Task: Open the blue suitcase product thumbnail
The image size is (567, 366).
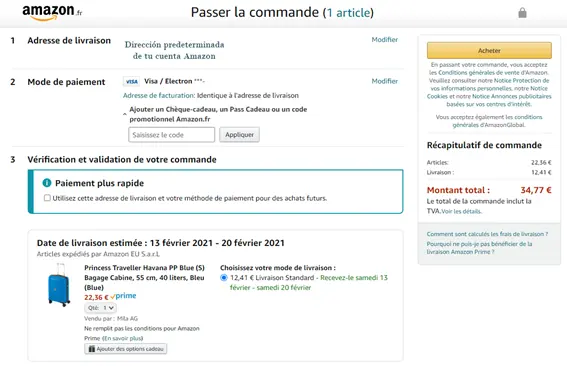Action: coord(59,285)
